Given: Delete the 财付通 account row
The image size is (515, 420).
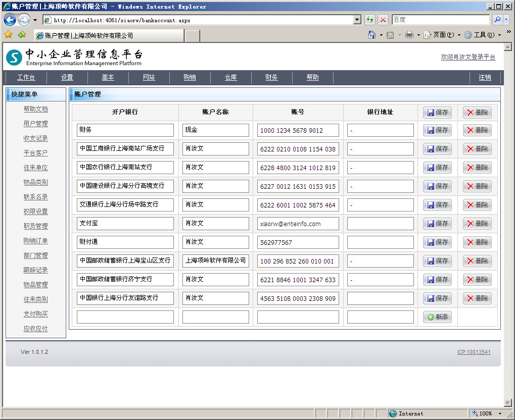Looking at the screenshot, I should (477, 242).
